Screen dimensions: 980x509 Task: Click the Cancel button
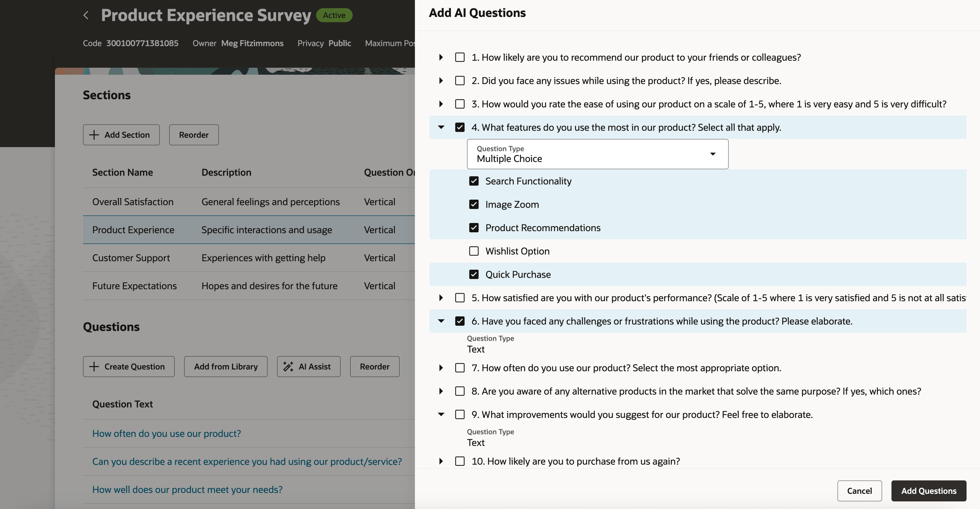(859, 491)
